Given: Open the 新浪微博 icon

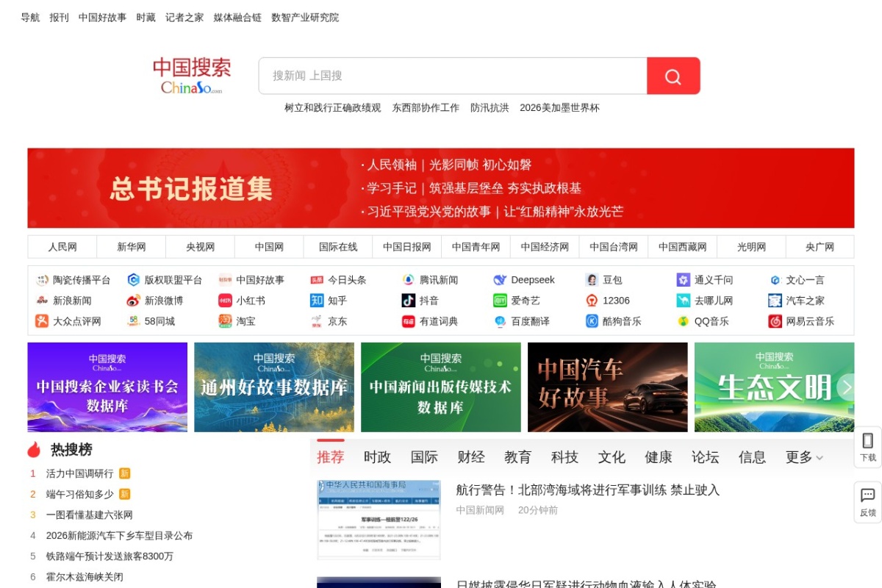Looking at the screenshot, I should click(134, 301).
